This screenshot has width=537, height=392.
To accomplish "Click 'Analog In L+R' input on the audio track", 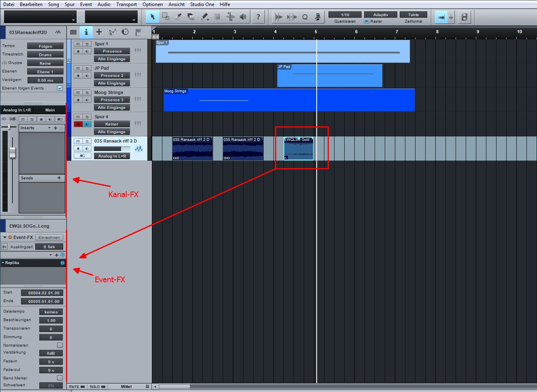I will 112,156.
